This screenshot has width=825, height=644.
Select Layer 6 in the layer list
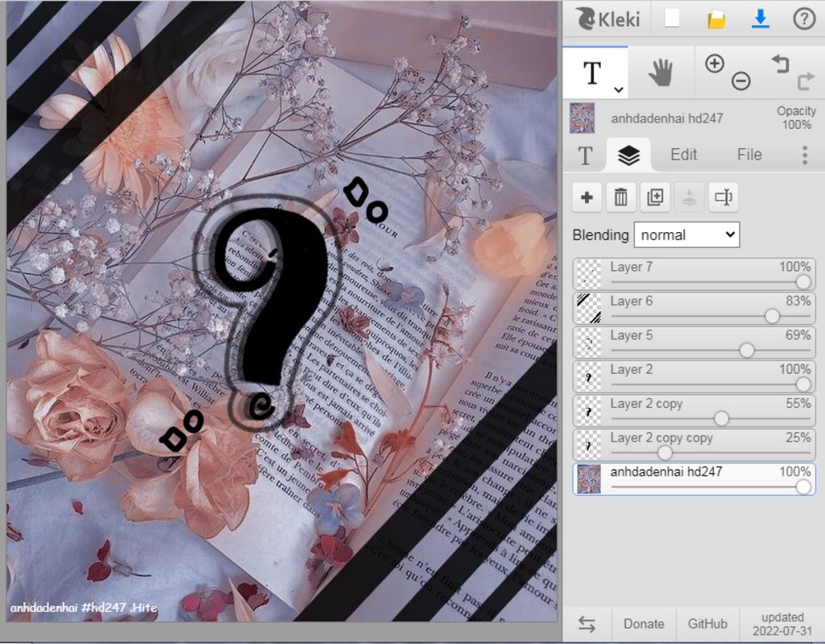(x=694, y=308)
